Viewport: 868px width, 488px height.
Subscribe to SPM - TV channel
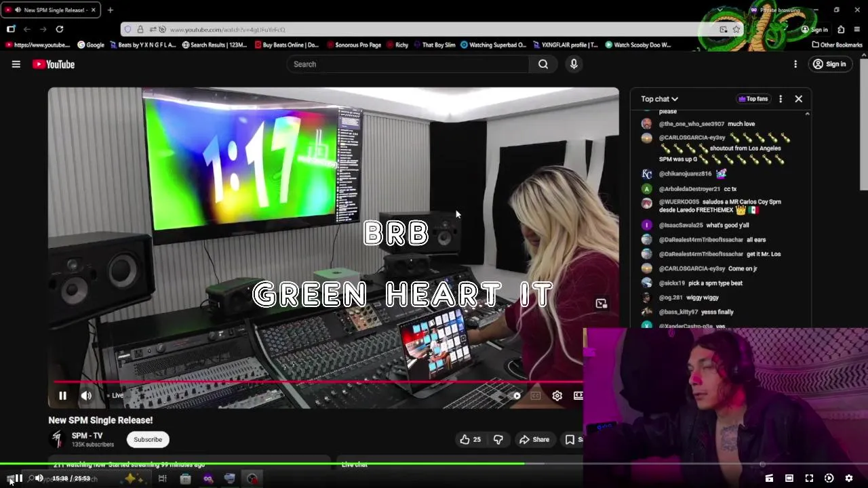(x=148, y=439)
